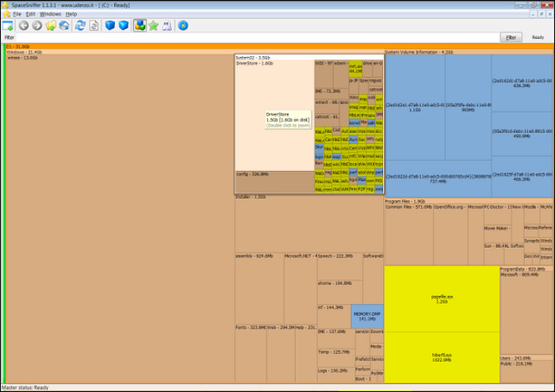Select the Web - 294.5Mb block
Image resolution: width=555 pixels, height=392 pixels.
click(x=281, y=353)
